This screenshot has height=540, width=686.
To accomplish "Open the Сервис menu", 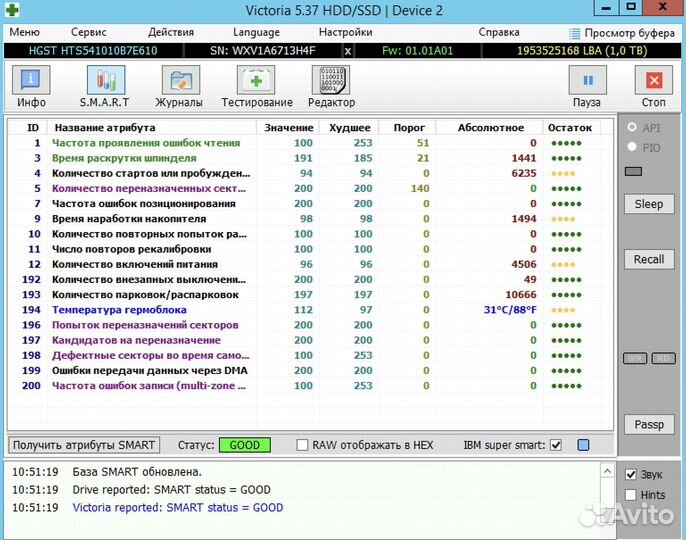I will (x=89, y=32).
